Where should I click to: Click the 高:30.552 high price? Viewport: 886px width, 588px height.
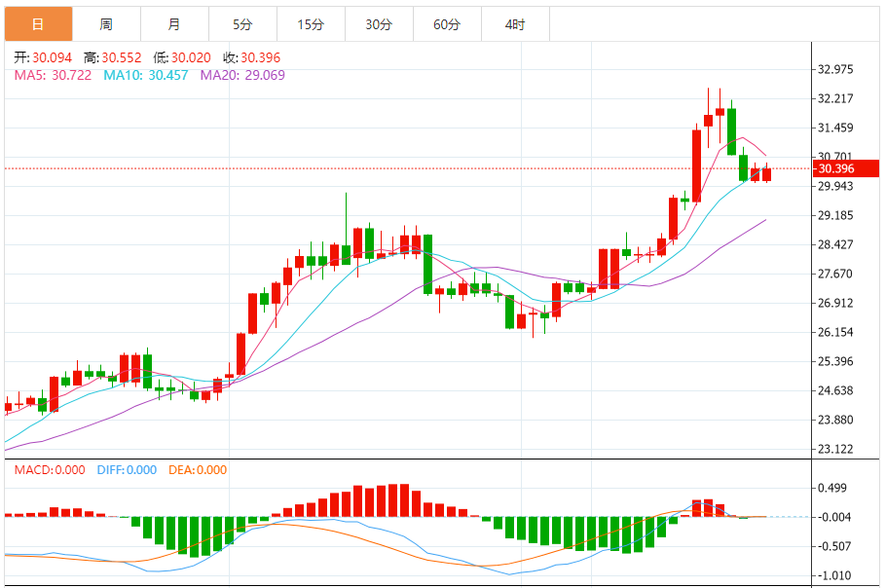[112, 57]
